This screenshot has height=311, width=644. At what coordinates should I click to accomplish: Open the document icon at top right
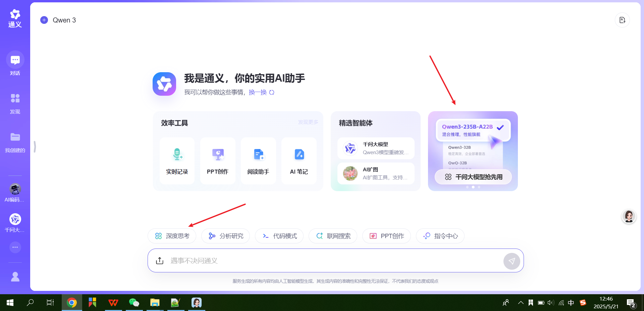click(x=622, y=20)
